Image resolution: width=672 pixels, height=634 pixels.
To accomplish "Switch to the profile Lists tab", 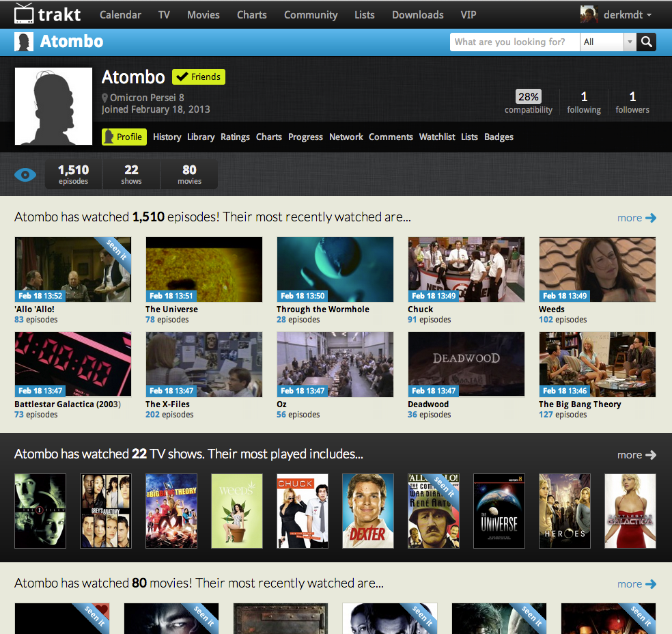I will coord(470,137).
